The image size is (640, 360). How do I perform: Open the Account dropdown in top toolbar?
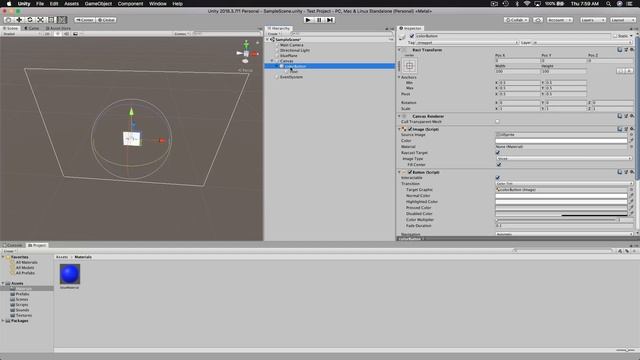tap(560, 20)
